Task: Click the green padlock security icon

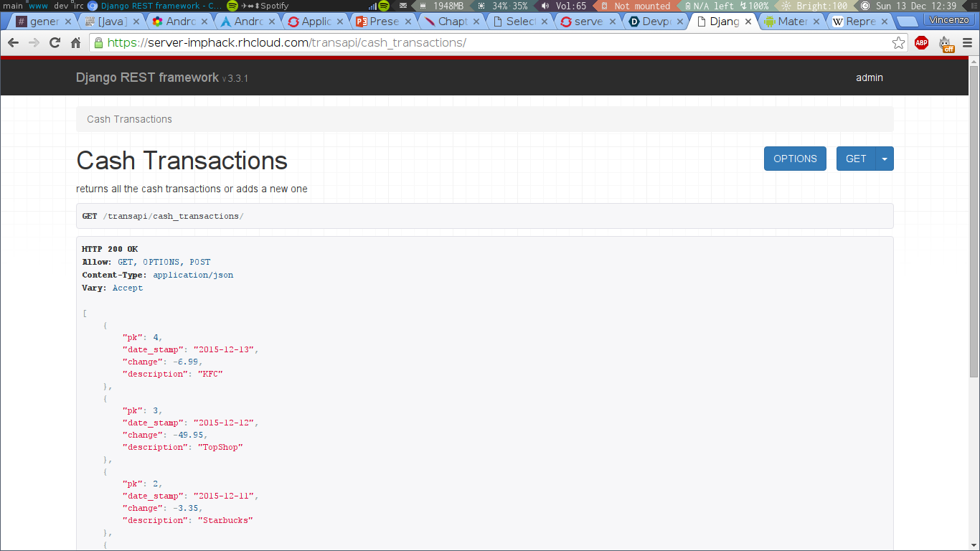Action: (99, 43)
